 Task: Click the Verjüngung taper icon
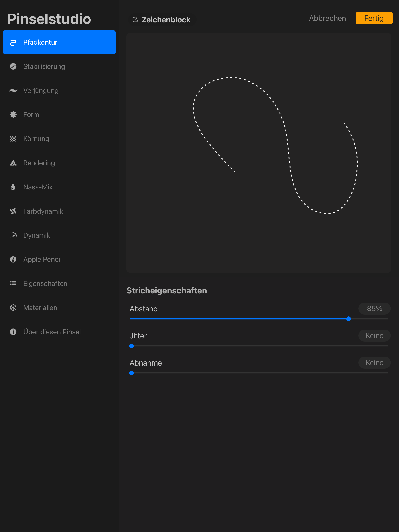point(13,91)
